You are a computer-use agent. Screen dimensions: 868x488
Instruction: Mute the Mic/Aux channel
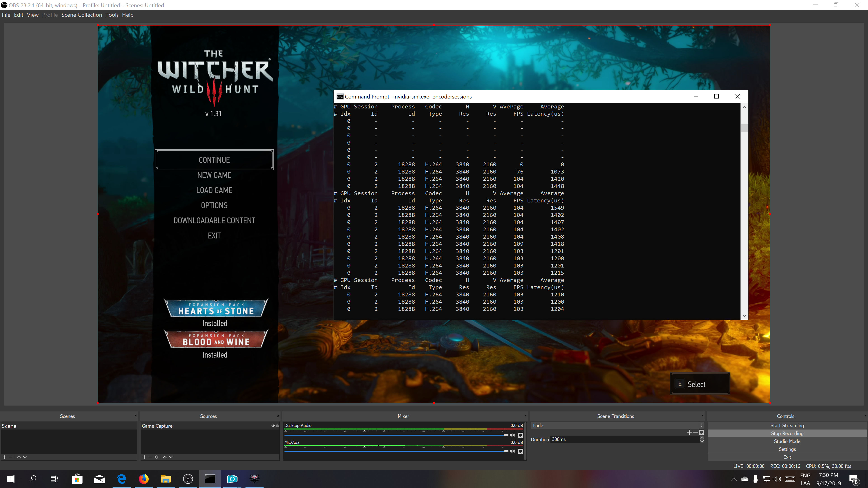click(512, 451)
